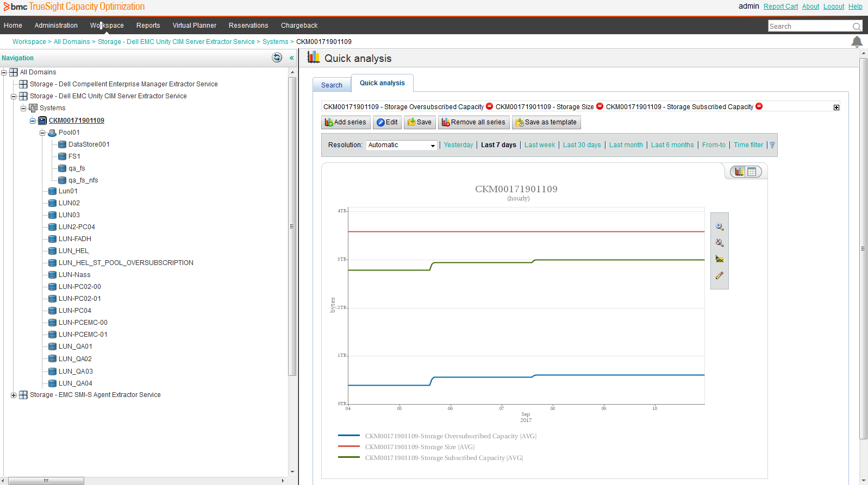
Task: Open the Chargeback menu
Action: click(299, 26)
